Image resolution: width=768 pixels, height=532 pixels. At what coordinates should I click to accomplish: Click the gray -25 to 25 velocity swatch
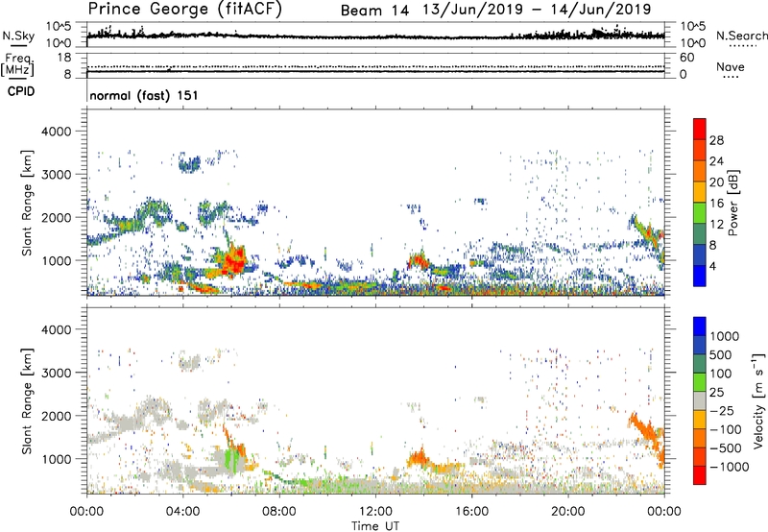pyautogui.click(x=700, y=400)
